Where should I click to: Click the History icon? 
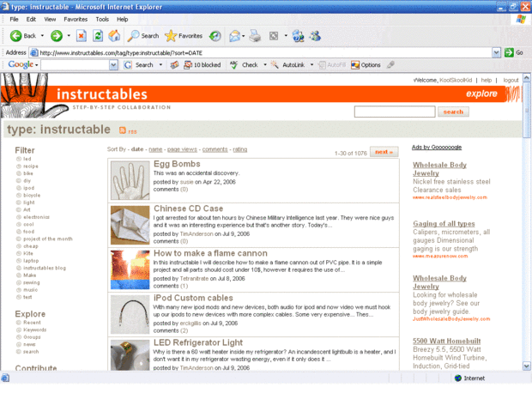coord(215,36)
